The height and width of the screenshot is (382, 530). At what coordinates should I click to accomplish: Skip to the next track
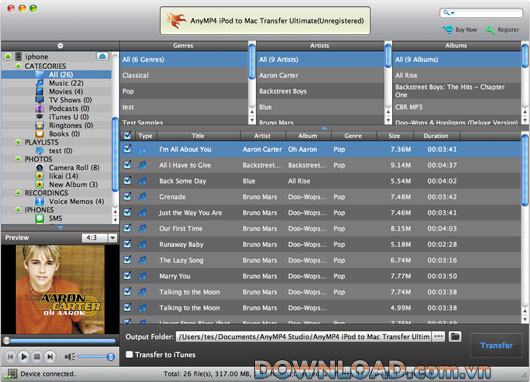click(50, 356)
